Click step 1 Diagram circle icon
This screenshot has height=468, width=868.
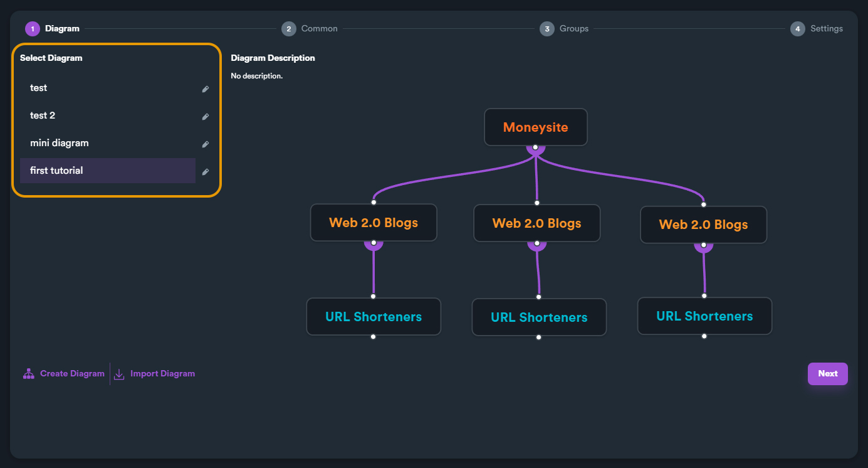pos(33,29)
